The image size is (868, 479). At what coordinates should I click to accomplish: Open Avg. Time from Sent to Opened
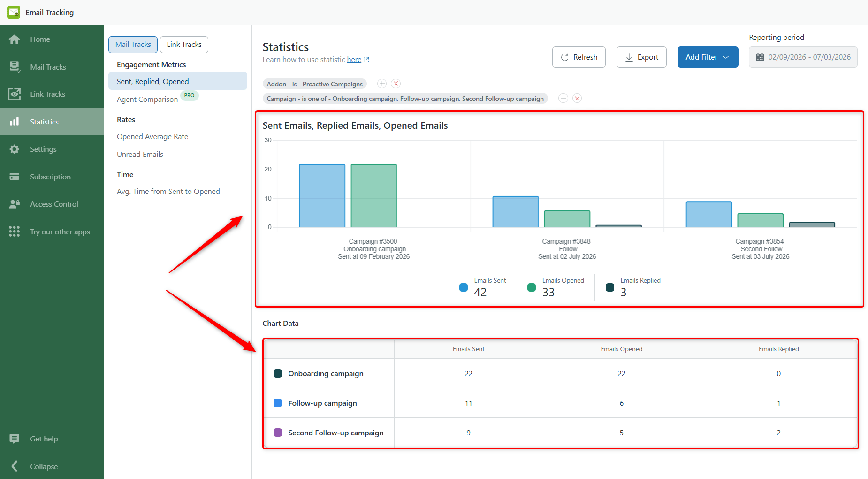[x=168, y=192]
